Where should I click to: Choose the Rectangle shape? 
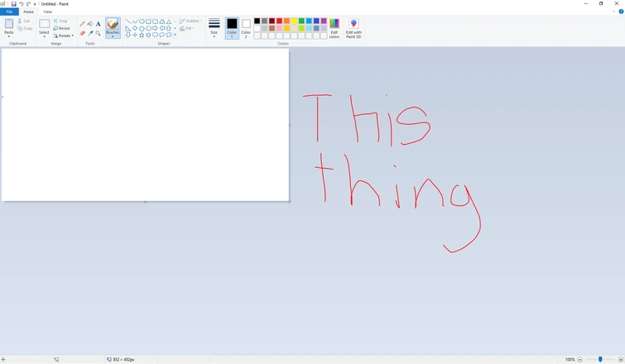(148, 22)
